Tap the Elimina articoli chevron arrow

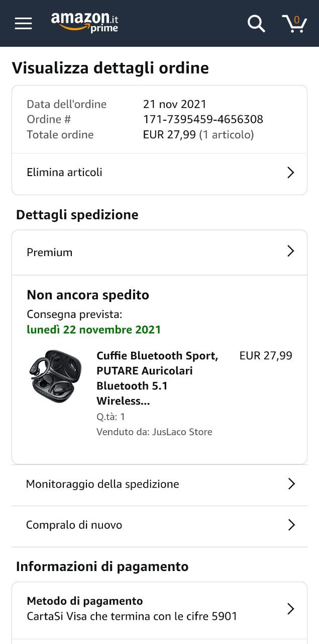(290, 173)
